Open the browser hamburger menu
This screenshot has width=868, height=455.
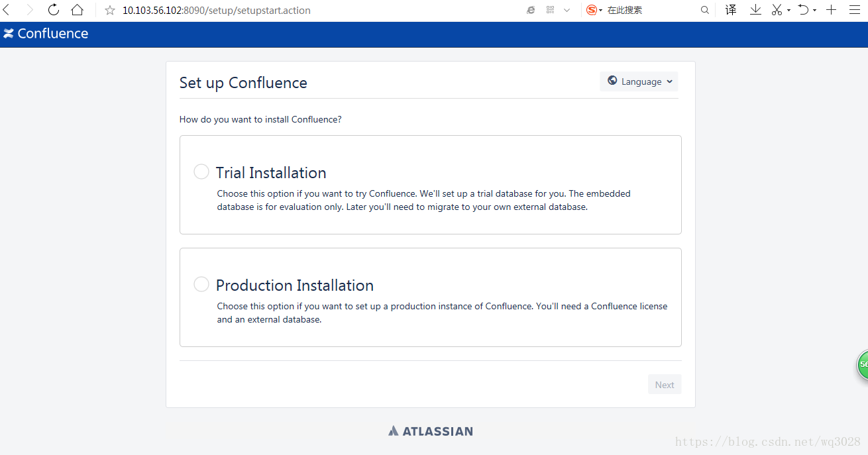click(854, 10)
